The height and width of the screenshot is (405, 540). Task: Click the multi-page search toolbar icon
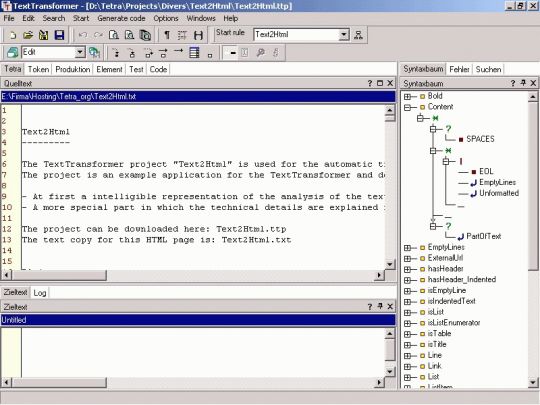[145, 35]
